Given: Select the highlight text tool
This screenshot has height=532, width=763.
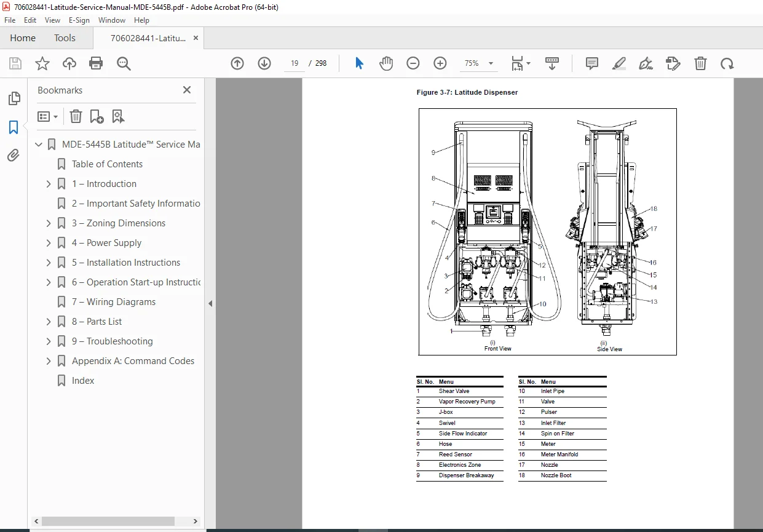Looking at the screenshot, I should pos(619,63).
